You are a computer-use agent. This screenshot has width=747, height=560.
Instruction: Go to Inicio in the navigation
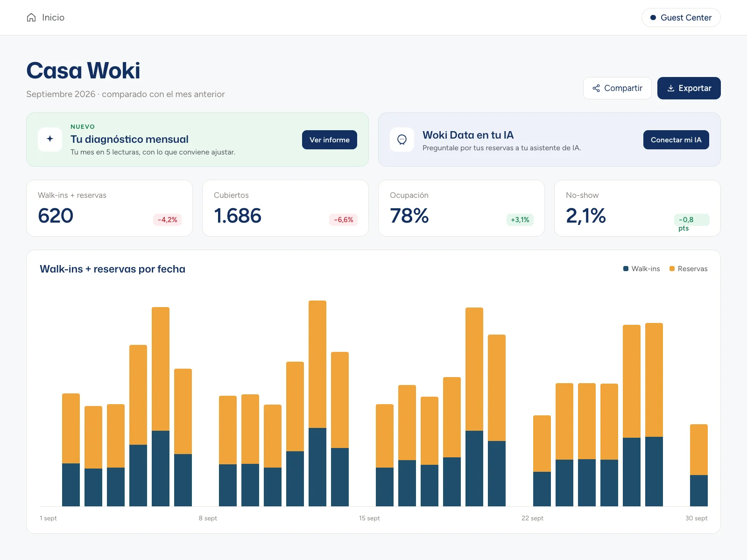click(46, 18)
